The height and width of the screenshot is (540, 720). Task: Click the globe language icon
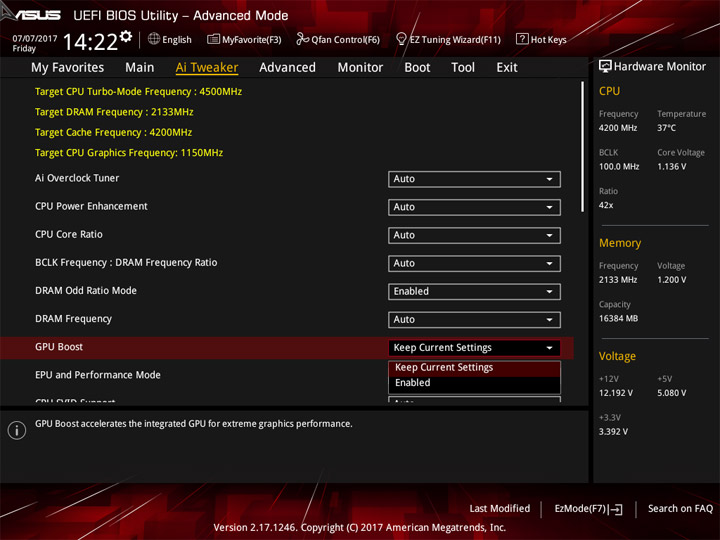click(154, 39)
